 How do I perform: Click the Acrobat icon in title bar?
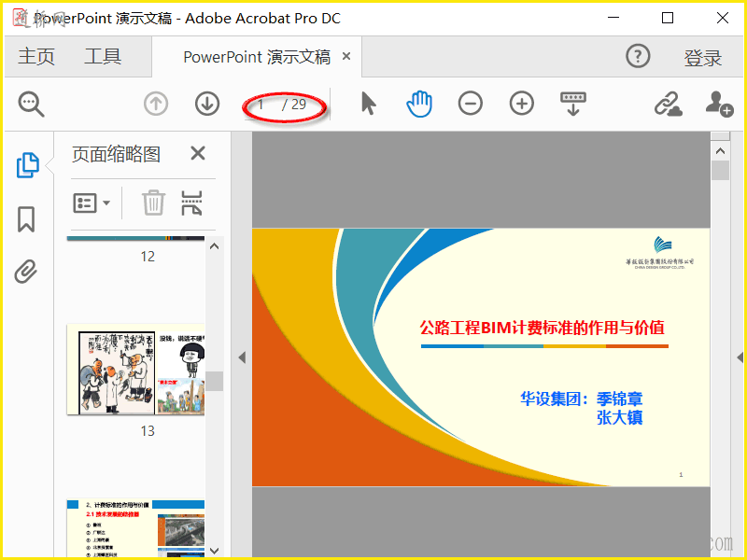point(21,18)
